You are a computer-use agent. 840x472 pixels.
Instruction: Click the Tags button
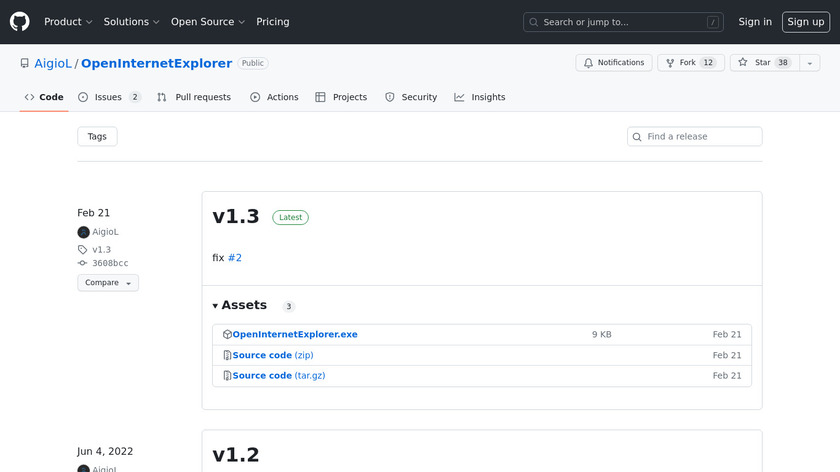[97, 136]
